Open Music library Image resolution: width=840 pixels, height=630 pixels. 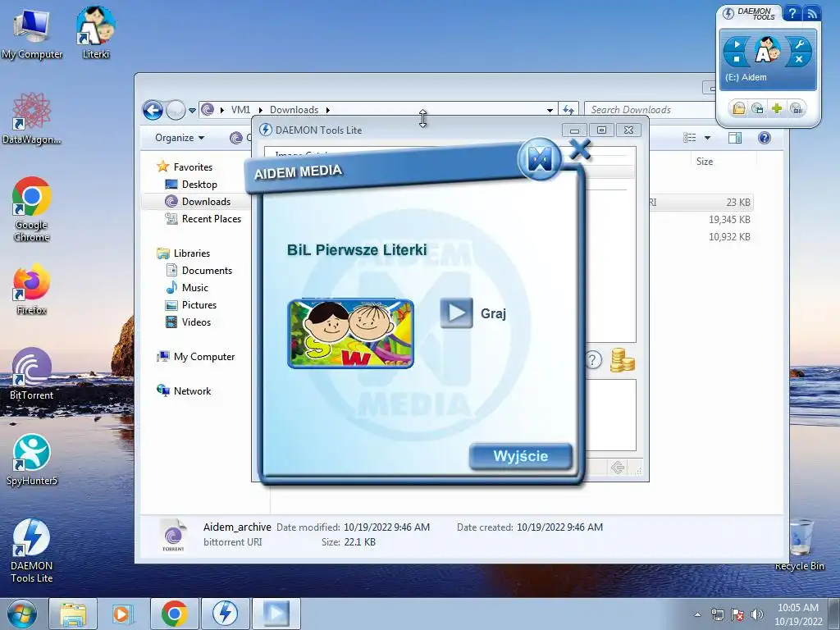click(187, 288)
